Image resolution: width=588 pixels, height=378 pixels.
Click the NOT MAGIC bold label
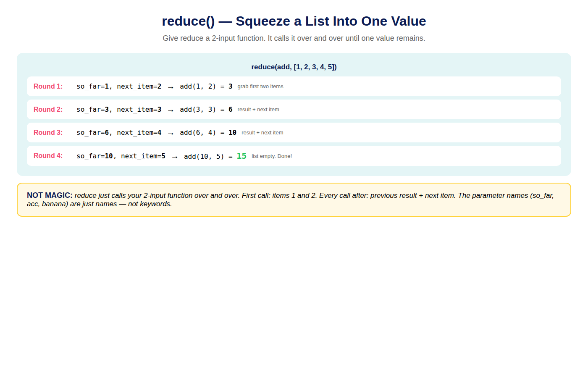pyautogui.click(x=50, y=195)
